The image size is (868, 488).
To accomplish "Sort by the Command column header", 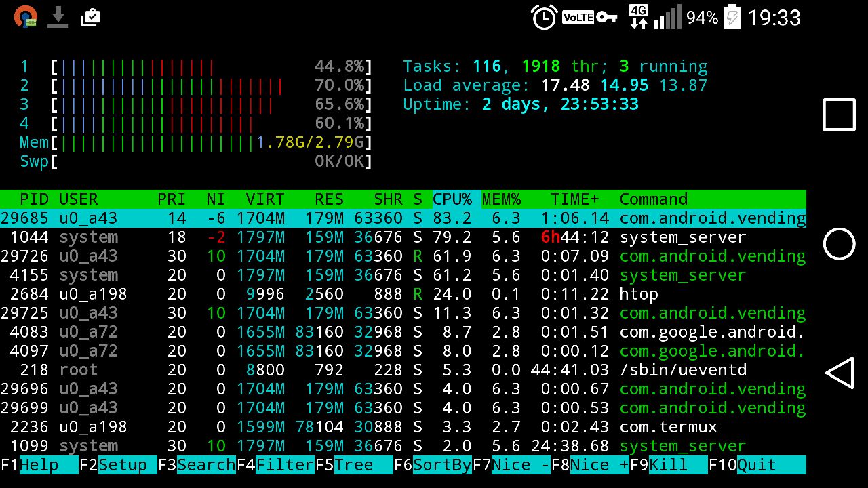I will click(x=654, y=199).
